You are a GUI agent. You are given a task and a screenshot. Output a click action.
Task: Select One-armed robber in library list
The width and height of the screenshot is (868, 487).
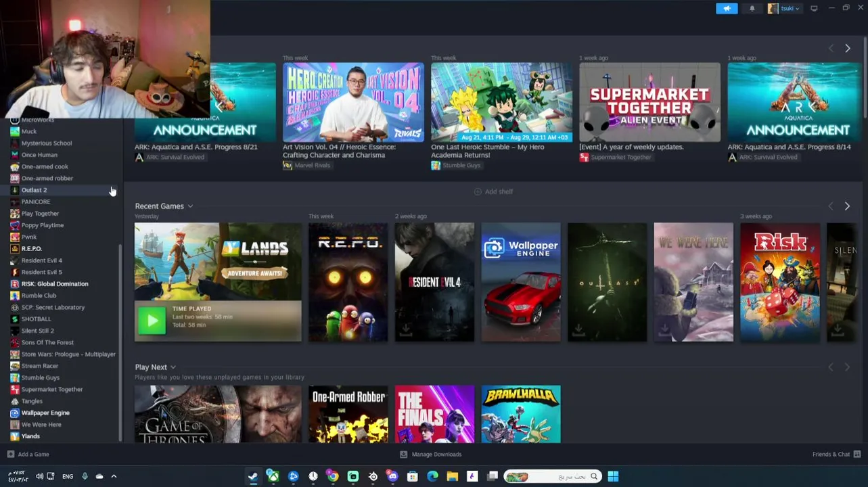click(x=47, y=178)
